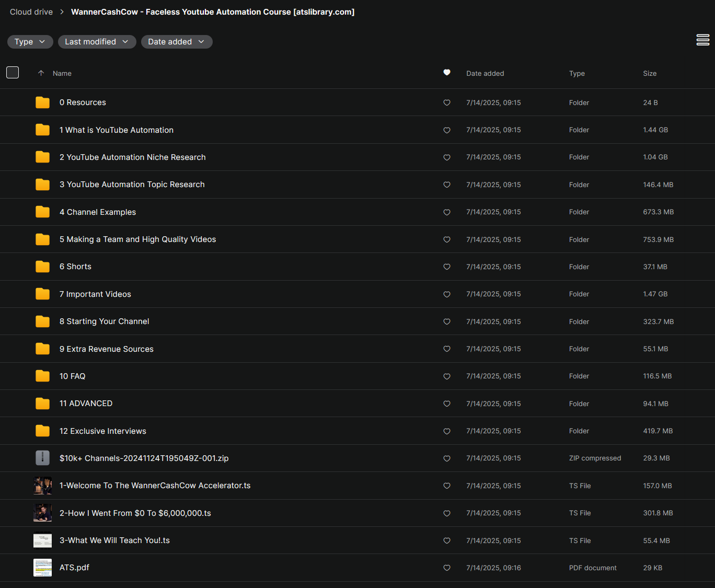Tick the select-all checkbox

coord(13,73)
